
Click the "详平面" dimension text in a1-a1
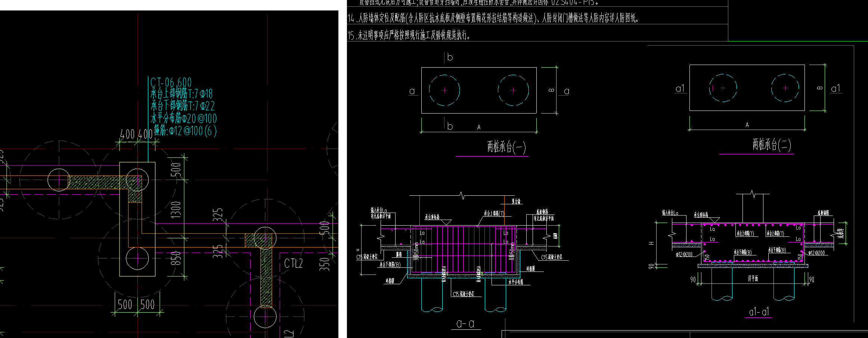pyautogui.click(x=753, y=278)
